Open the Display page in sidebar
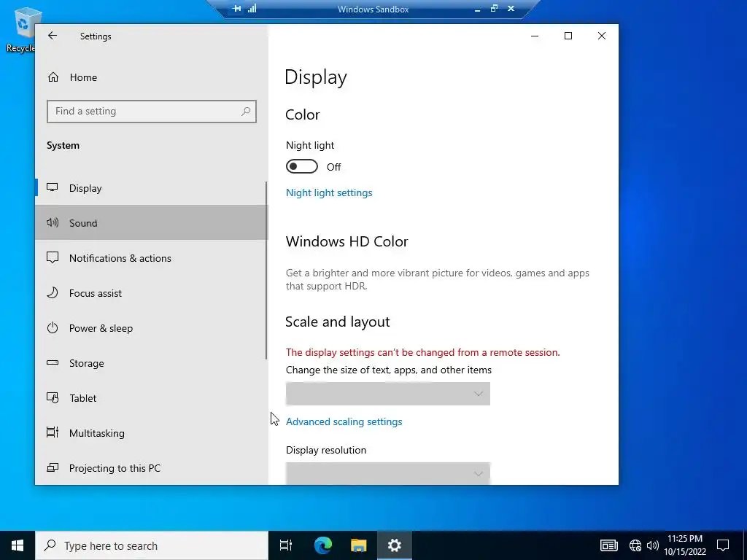Image resolution: width=747 pixels, height=560 pixels. point(150,188)
